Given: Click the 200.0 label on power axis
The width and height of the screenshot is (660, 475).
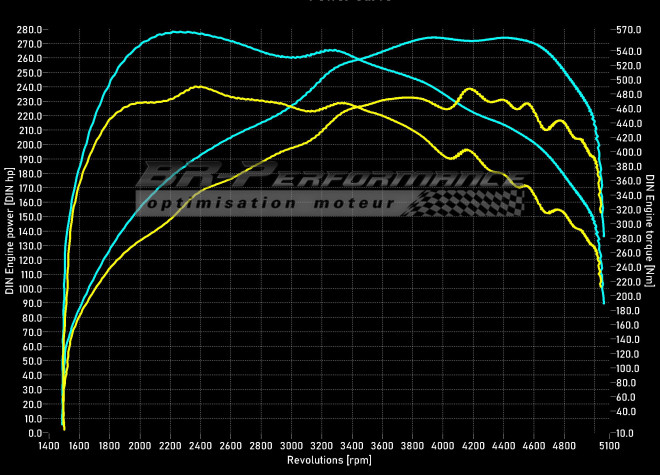Looking at the screenshot, I should [29, 145].
